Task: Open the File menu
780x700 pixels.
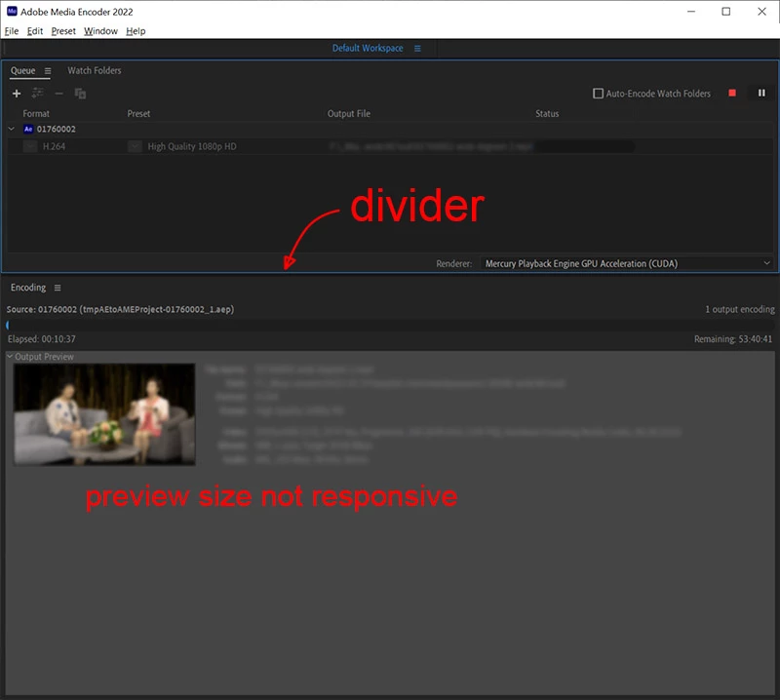Action: tap(12, 31)
